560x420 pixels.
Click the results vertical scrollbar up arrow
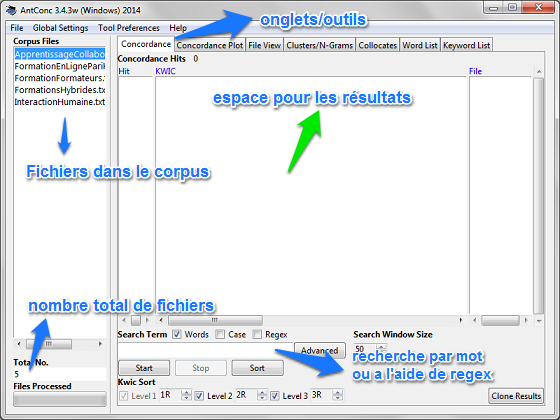[539, 72]
